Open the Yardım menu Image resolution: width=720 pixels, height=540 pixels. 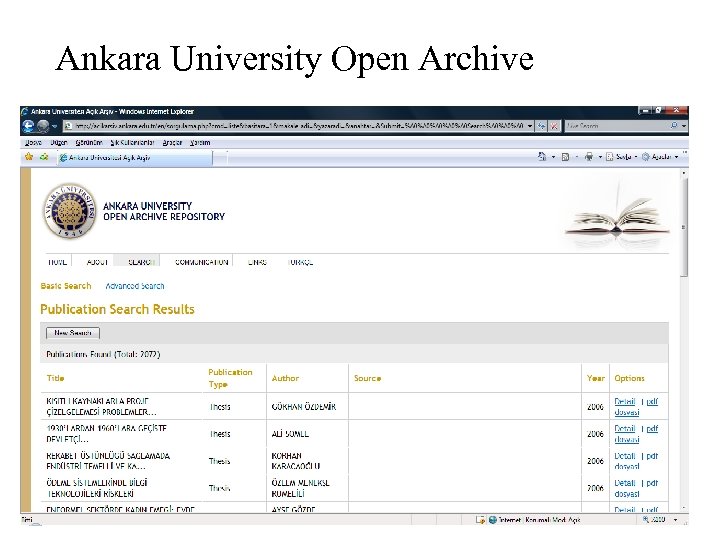click(x=200, y=143)
